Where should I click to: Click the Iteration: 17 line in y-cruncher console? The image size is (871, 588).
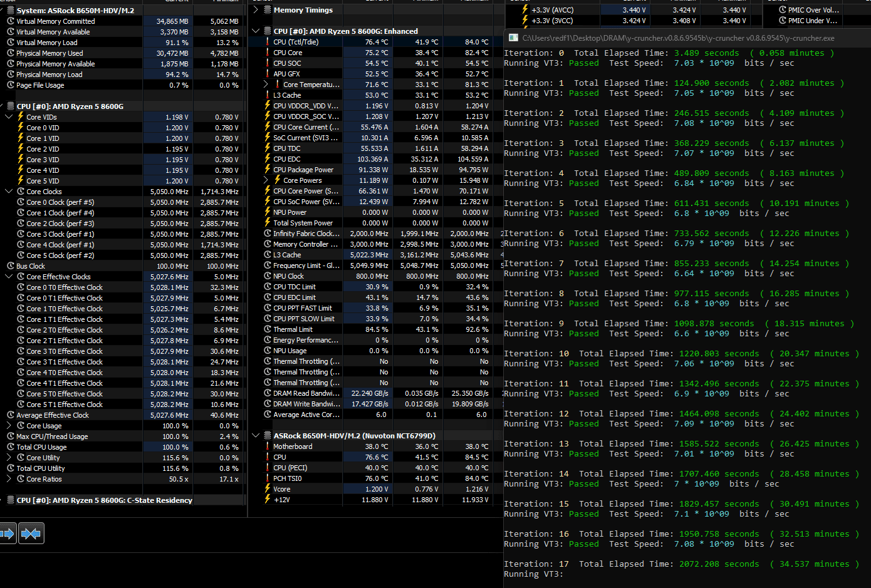[x=681, y=564]
